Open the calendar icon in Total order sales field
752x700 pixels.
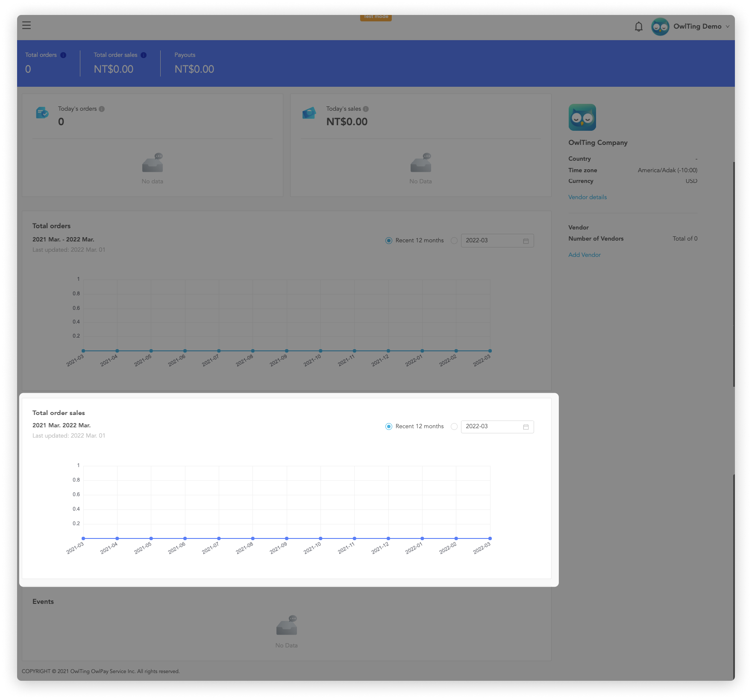[x=526, y=427]
